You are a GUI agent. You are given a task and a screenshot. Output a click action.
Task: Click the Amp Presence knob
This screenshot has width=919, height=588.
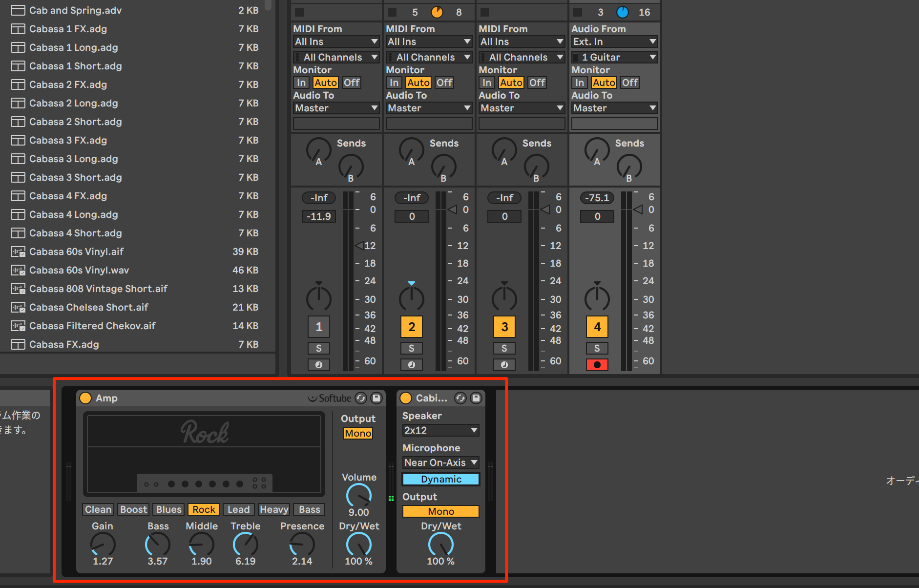tap(302, 544)
